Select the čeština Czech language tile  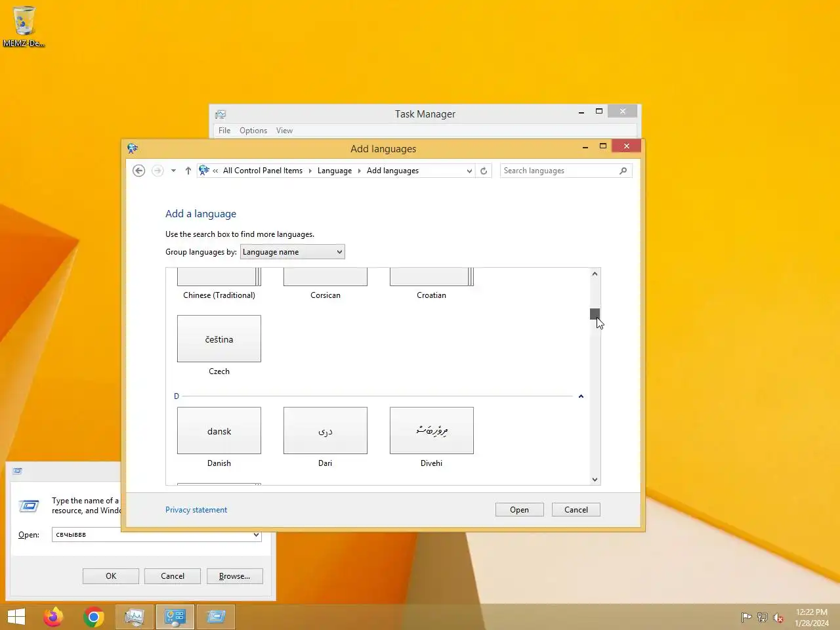coord(219,339)
